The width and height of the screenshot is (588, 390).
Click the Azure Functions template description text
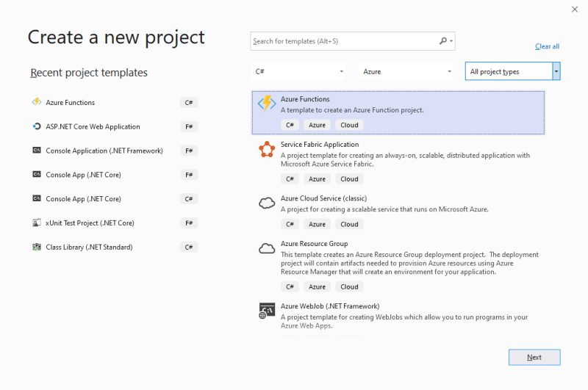352,109
